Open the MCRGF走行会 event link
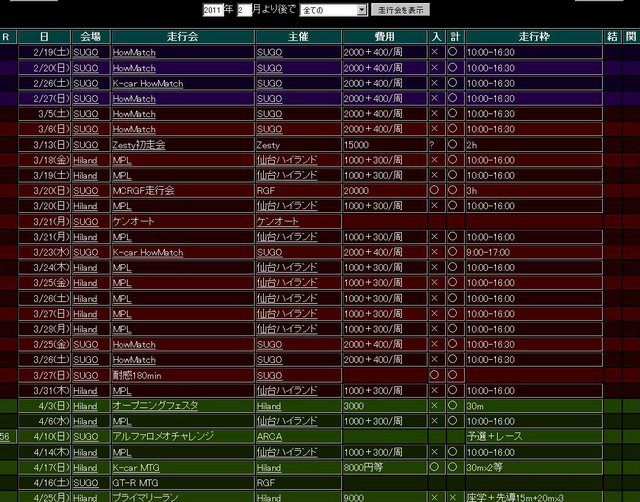Viewport: 640px width, 502px height. 143,190
